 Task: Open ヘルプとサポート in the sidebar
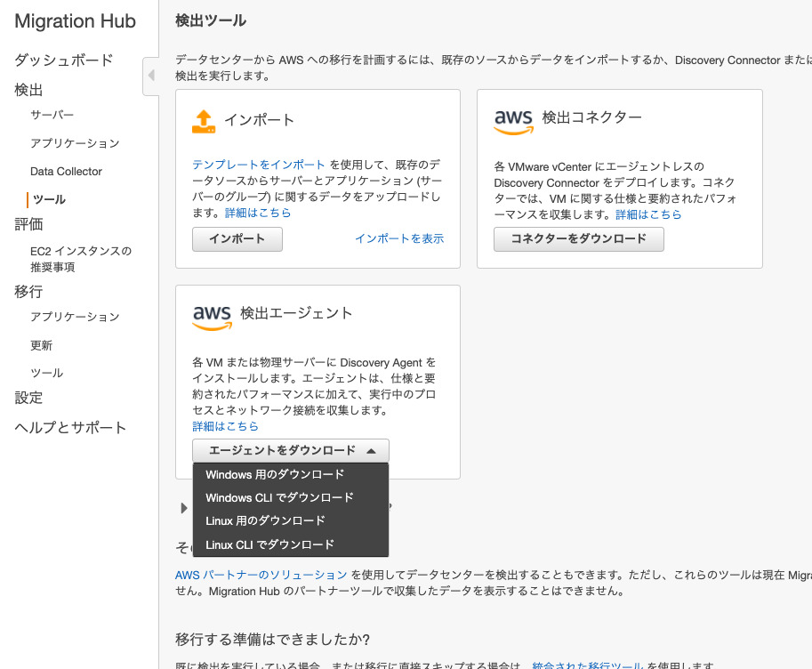70,428
